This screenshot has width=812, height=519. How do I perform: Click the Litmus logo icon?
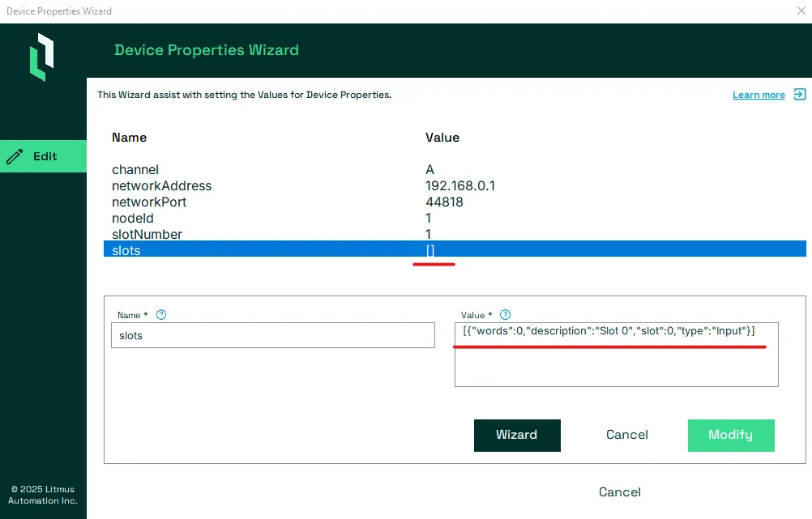pos(41,57)
